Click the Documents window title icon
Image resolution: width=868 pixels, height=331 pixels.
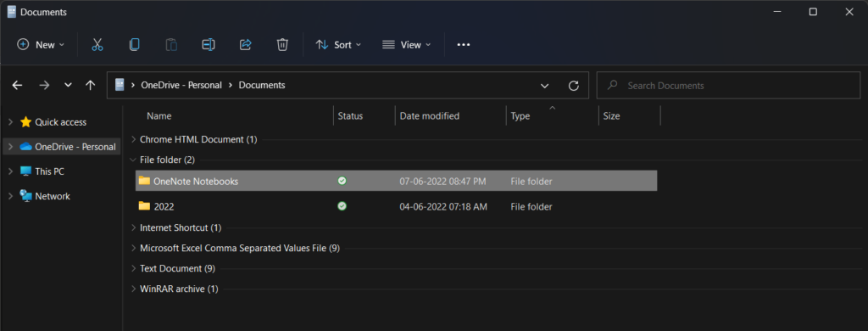[x=12, y=12]
